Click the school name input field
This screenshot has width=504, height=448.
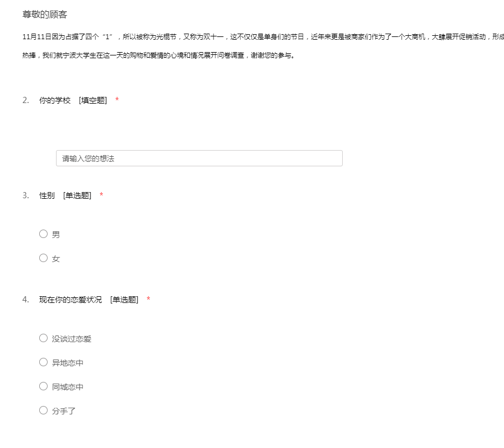coord(199,158)
